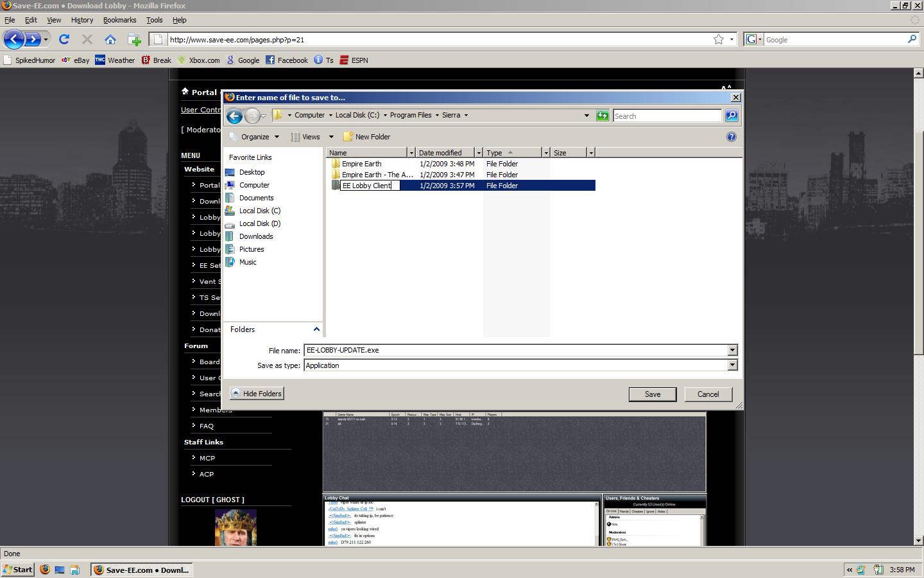Click the Firefox home icon
This screenshot has width=924, height=578.
[x=110, y=40]
